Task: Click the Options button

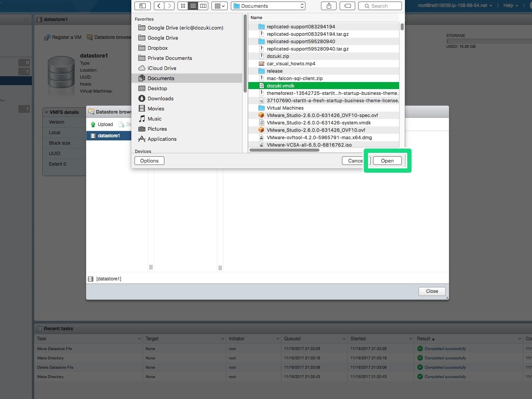Action: [149, 161]
